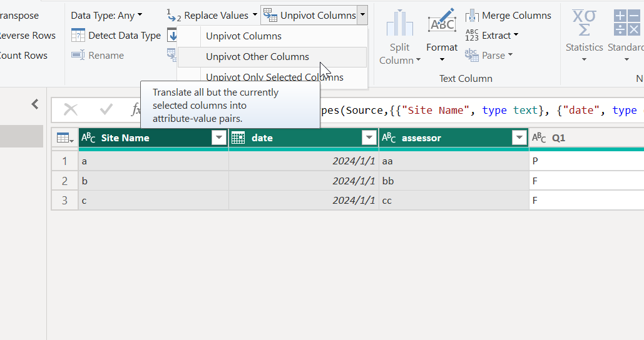Click the Q1 column type icon

coord(539,137)
